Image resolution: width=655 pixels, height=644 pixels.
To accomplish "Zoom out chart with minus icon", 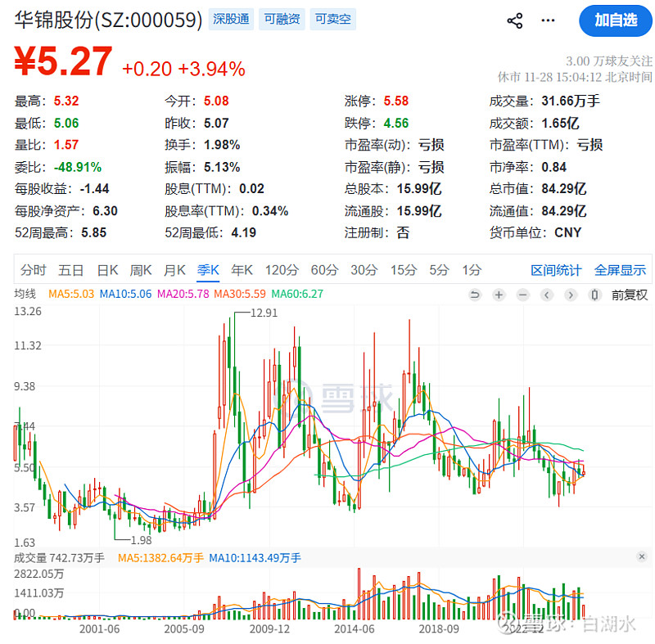I will [x=523, y=295].
